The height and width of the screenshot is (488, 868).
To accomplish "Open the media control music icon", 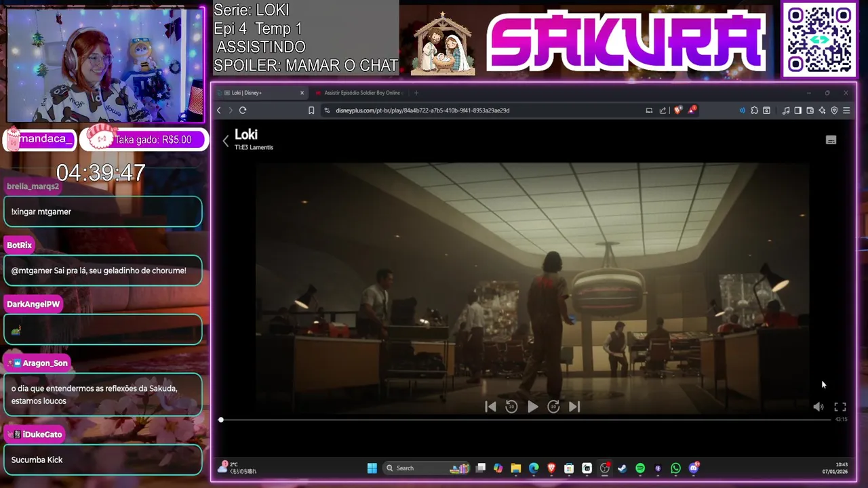I will tap(786, 110).
